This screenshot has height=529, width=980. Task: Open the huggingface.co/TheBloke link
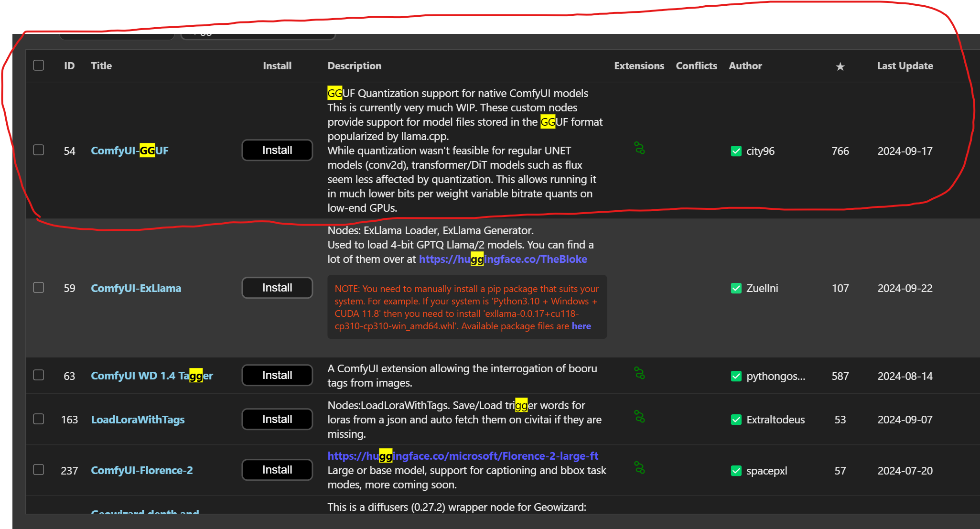point(503,259)
